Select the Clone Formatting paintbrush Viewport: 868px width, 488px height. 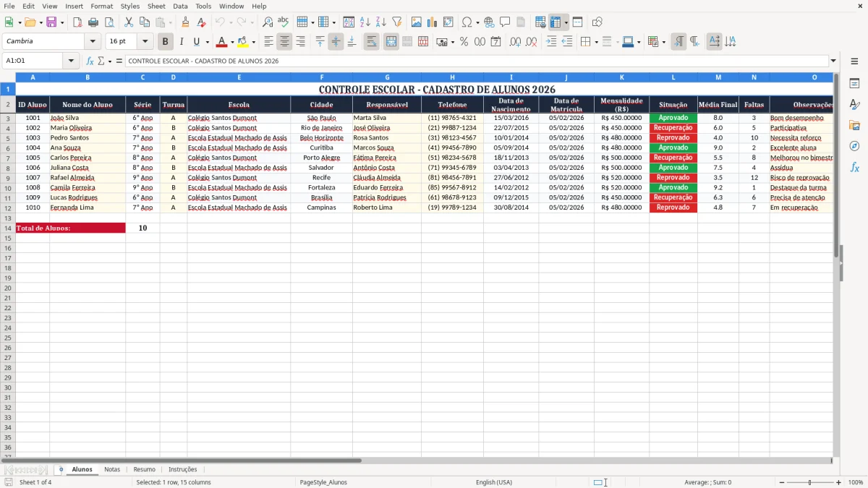[185, 22]
